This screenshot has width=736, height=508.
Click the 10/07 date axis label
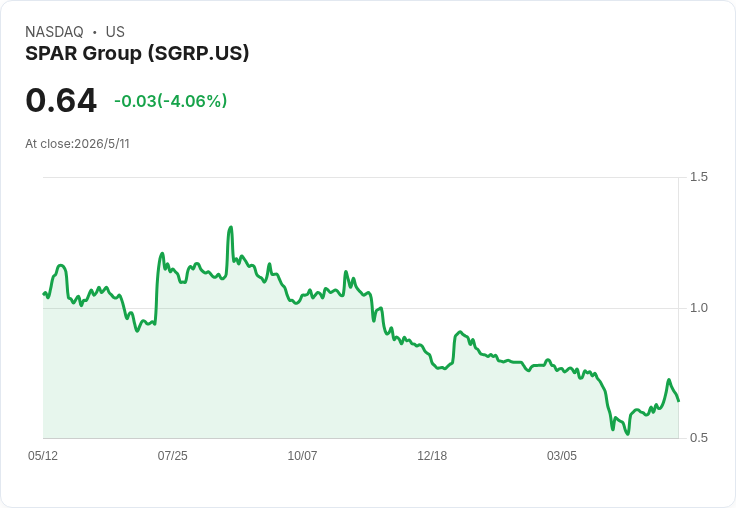[302, 455]
